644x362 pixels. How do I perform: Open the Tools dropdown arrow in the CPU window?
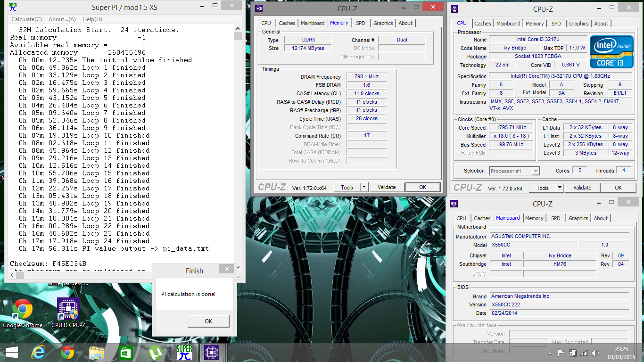point(560,188)
